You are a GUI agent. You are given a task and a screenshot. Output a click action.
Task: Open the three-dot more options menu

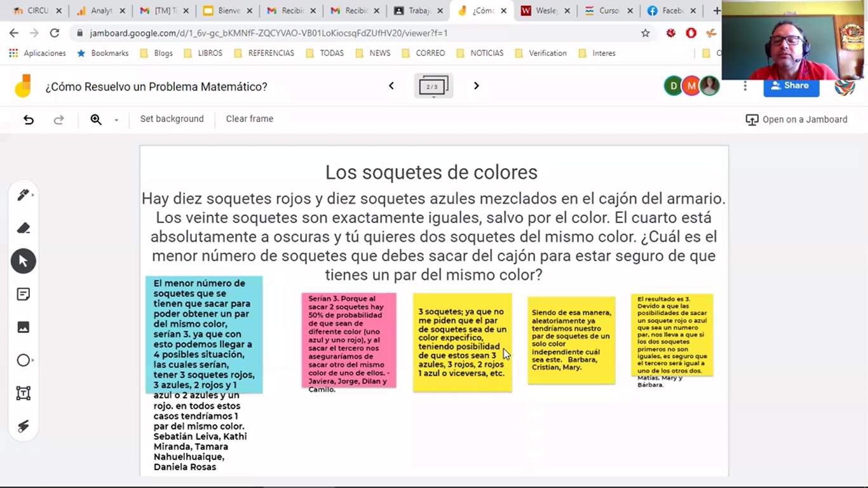coord(745,86)
